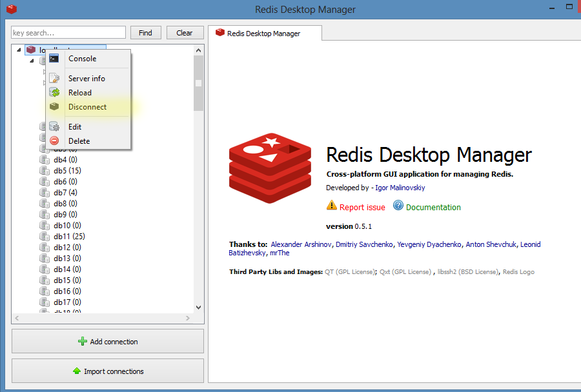Click Add connection button

[108, 341]
